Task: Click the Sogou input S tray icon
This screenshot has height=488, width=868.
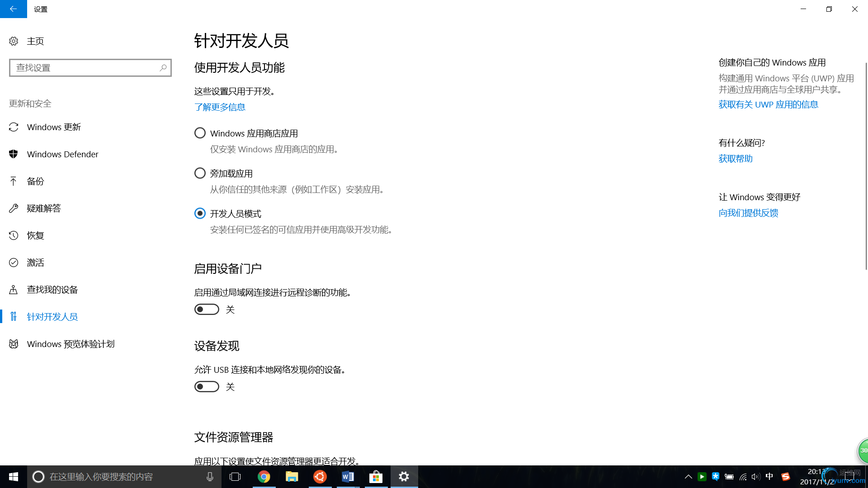Action: [x=786, y=477]
